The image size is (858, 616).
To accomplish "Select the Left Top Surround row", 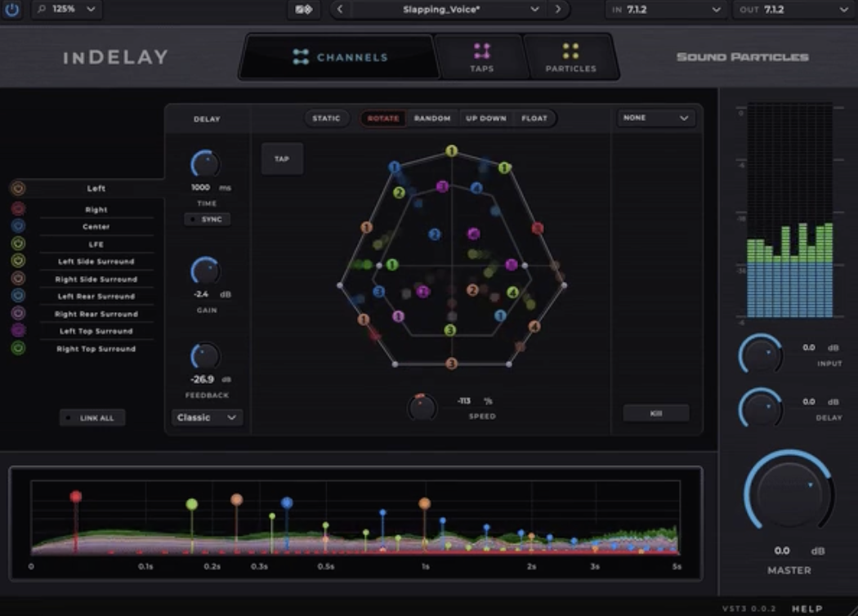I will pos(96,331).
